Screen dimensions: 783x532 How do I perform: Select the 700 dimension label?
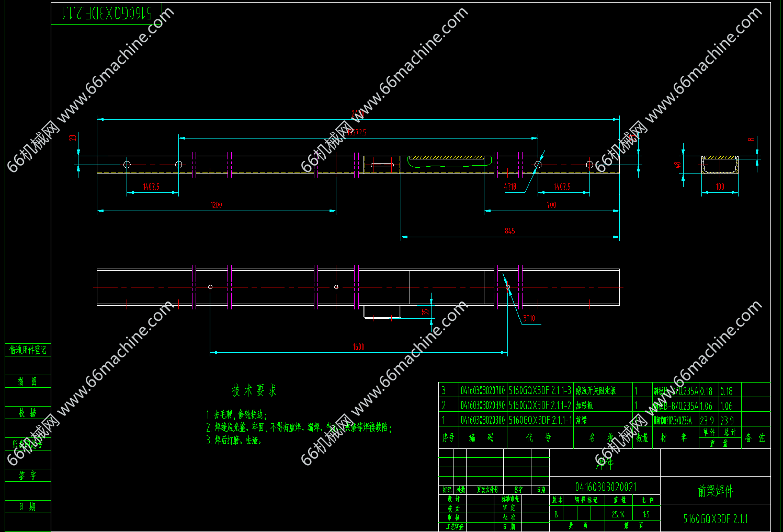click(552, 205)
